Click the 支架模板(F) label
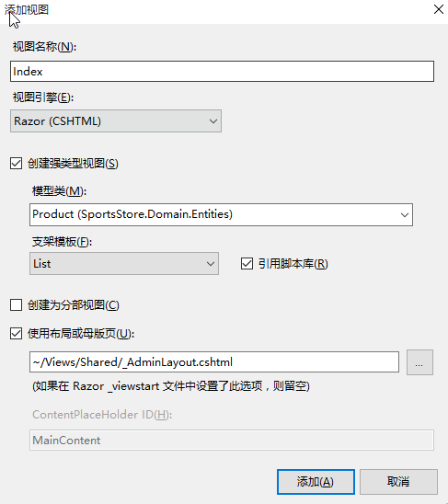This screenshot has width=448, height=504. tap(62, 241)
